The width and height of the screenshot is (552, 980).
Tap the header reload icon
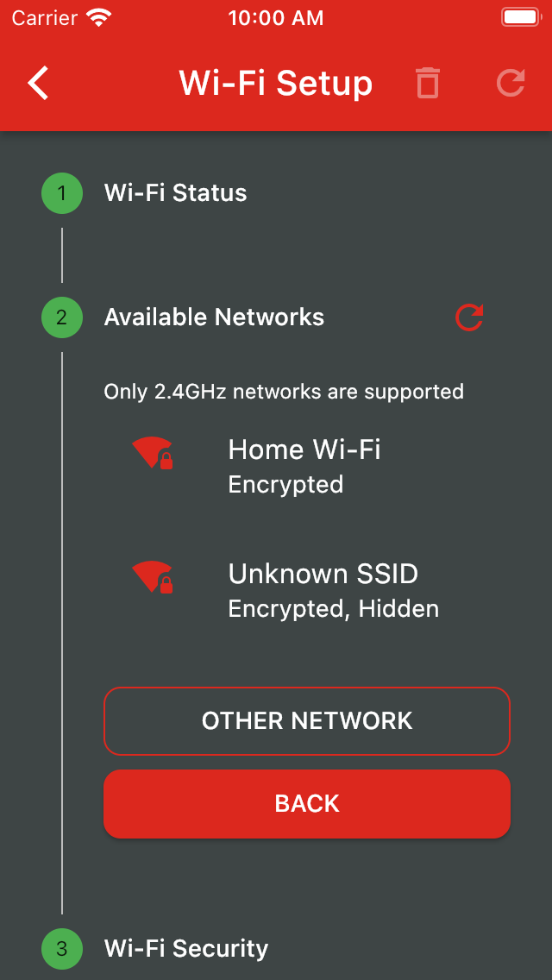(511, 84)
